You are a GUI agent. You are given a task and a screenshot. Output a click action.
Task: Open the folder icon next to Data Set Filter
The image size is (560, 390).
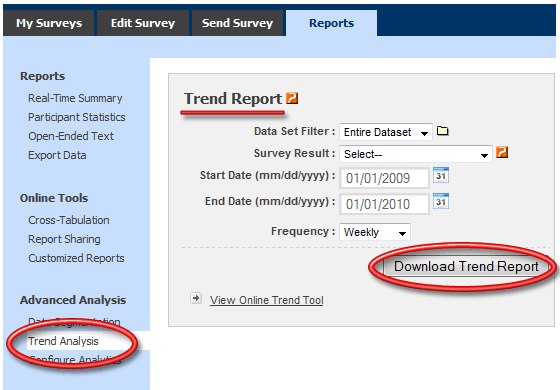[442, 131]
